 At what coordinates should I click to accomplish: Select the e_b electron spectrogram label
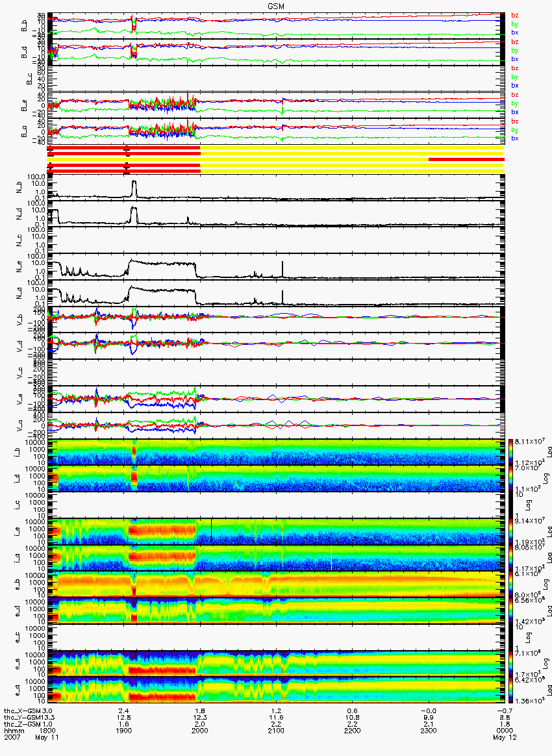click(18, 585)
